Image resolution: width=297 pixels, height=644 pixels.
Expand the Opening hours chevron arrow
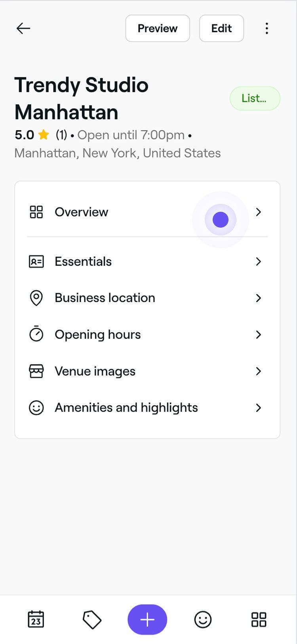click(259, 334)
